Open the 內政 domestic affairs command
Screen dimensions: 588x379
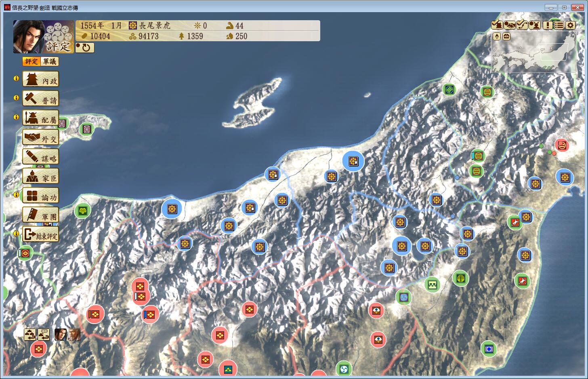40,79
